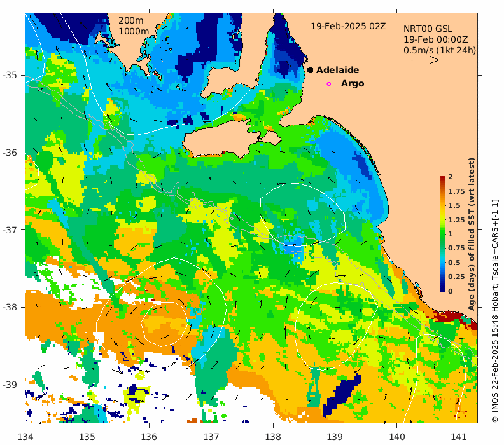Click the dark red coastal patch near 141E
Screen dimensions: 504x445
pyautogui.click(x=455, y=318)
